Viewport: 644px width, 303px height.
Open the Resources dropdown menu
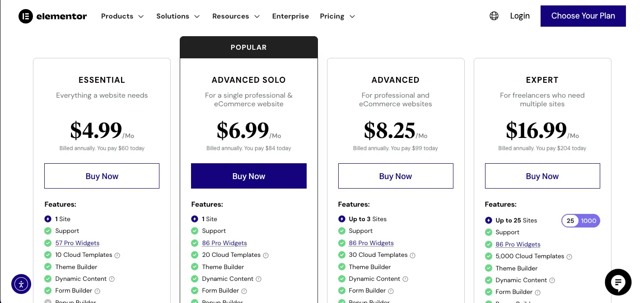(x=236, y=16)
